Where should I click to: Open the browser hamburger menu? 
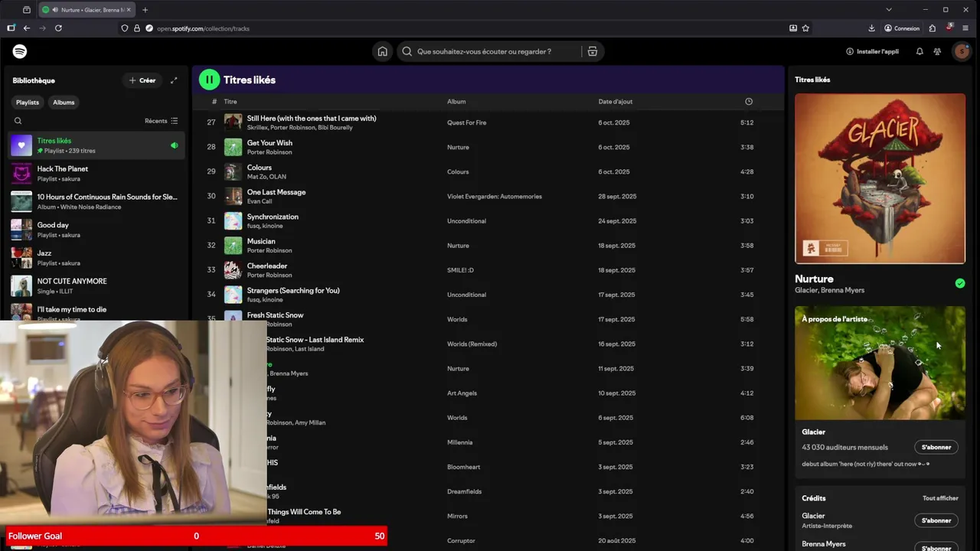(965, 28)
